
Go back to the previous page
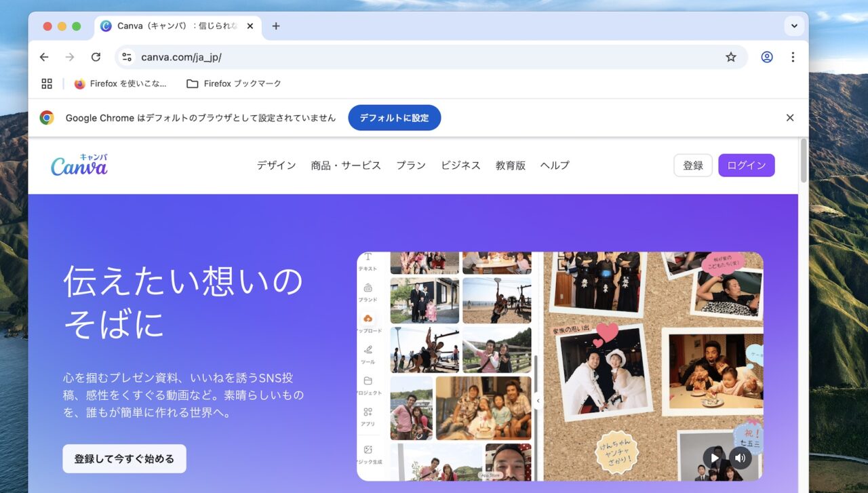tap(44, 57)
